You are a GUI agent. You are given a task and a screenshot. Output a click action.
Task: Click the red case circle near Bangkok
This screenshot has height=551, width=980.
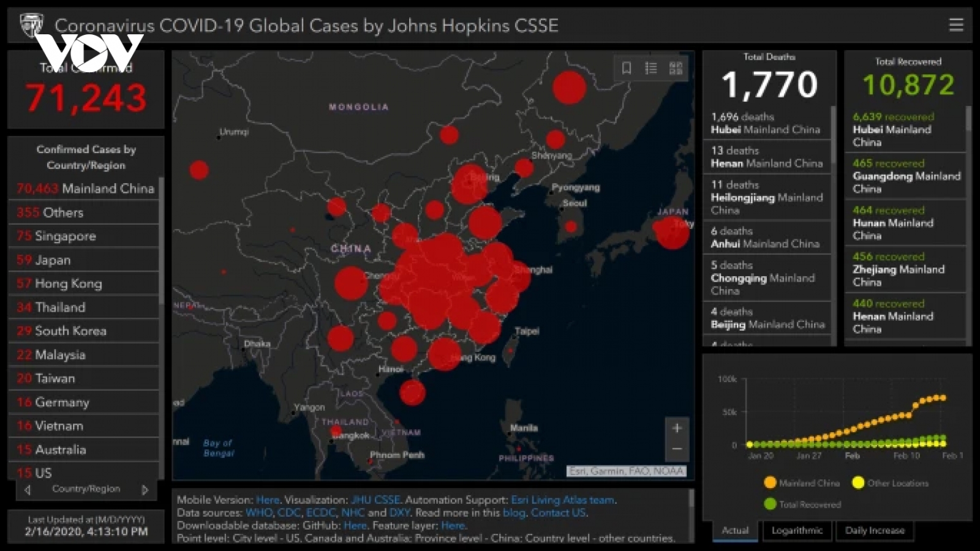(x=336, y=431)
